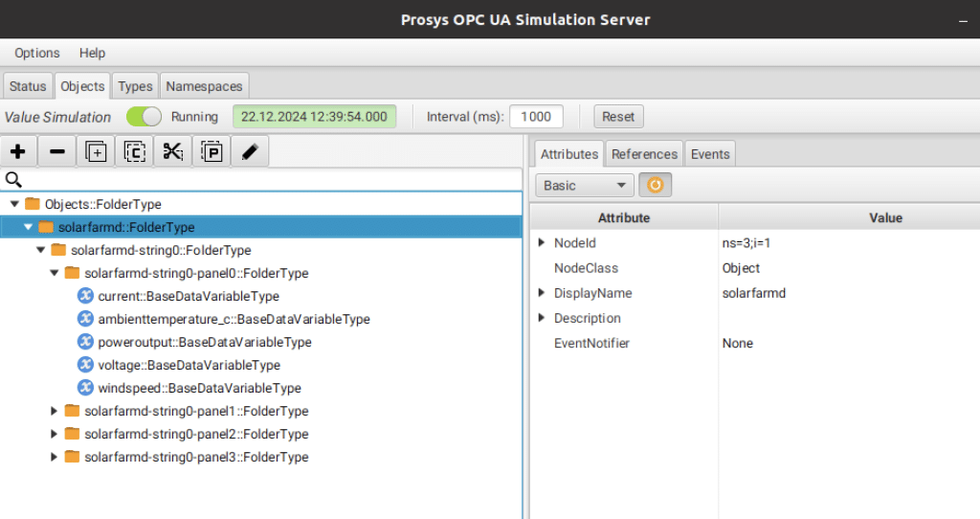Image resolution: width=980 pixels, height=519 pixels.
Task: Expand the DisplayName attribute row
Action: click(x=542, y=293)
